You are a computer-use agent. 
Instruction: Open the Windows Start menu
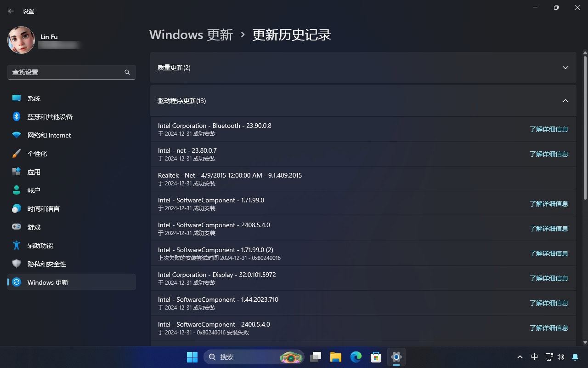(x=192, y=357)
